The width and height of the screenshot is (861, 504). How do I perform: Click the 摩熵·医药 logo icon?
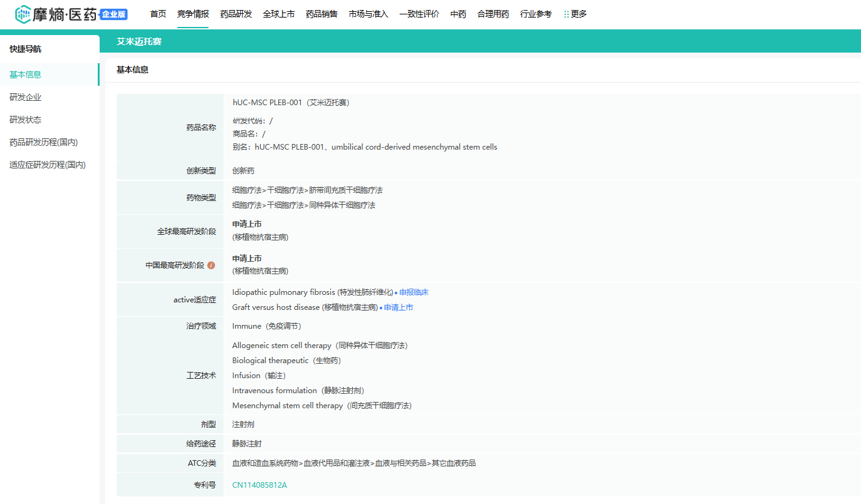23,14
